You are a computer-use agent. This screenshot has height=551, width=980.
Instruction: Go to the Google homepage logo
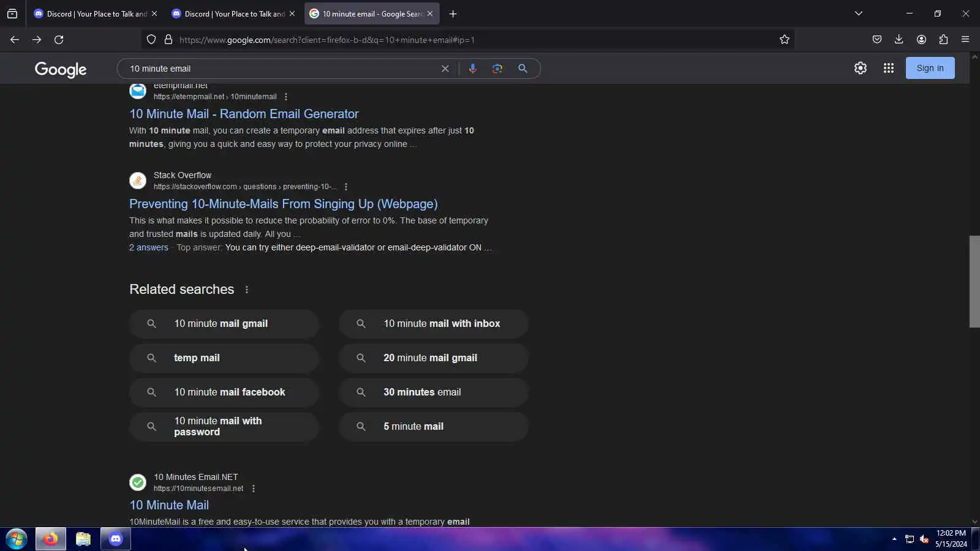tap(61, 69)
